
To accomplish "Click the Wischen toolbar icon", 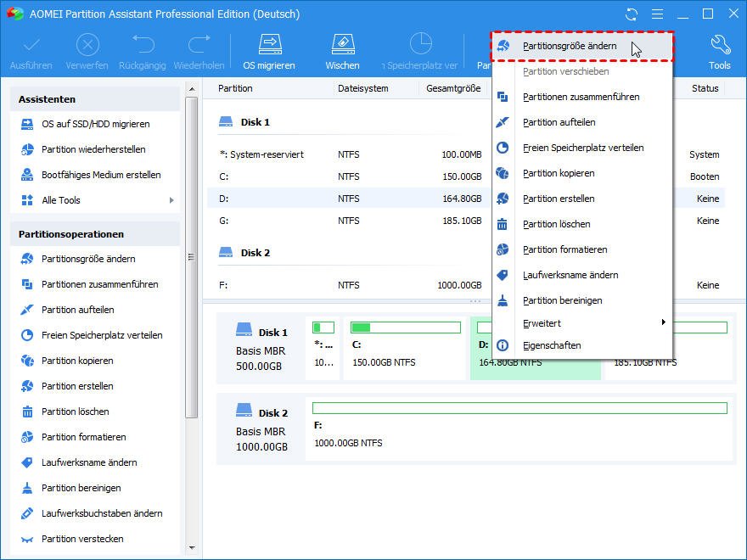I will pyautogui.click(x=343, y=44).
